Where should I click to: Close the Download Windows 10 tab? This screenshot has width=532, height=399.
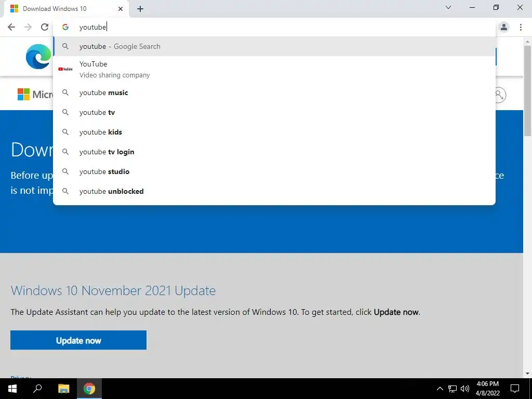(x=121, y=9)
